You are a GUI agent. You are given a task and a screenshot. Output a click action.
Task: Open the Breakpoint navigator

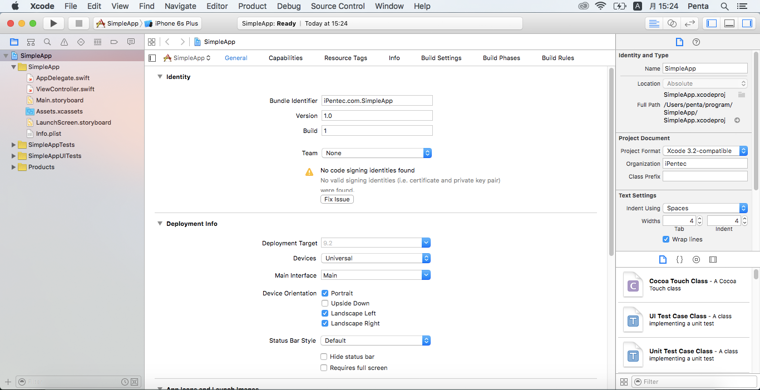tap(114, 42)
